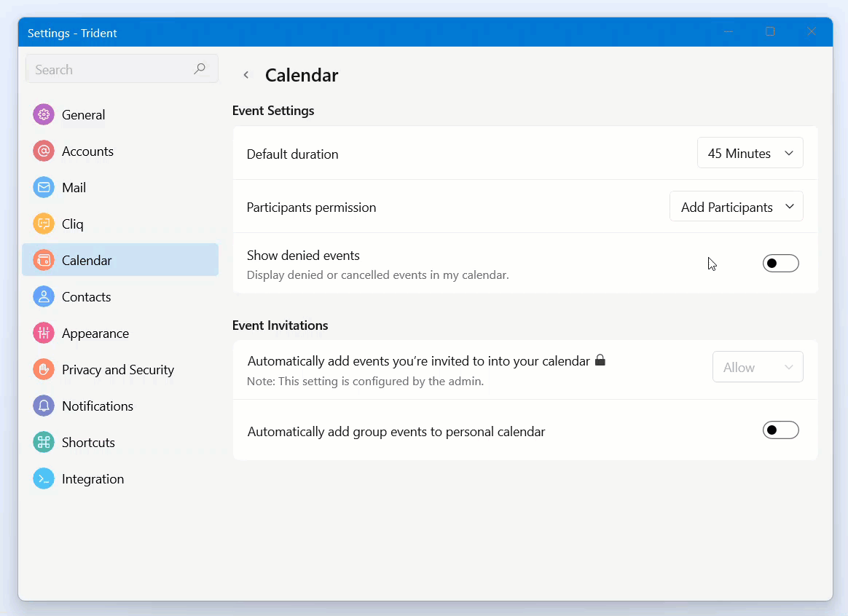Open the Allow dropdown for event invitations
This screenshot has height=616, width=848.
[x=757, y=368]
